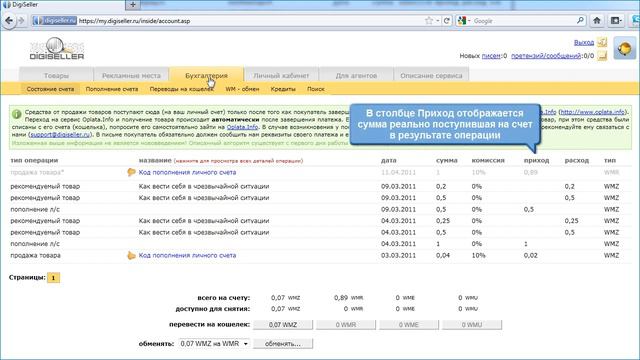
Task: Click the 0,25 сумма value dated 04.03.2011
Action: tap(443, 221)
